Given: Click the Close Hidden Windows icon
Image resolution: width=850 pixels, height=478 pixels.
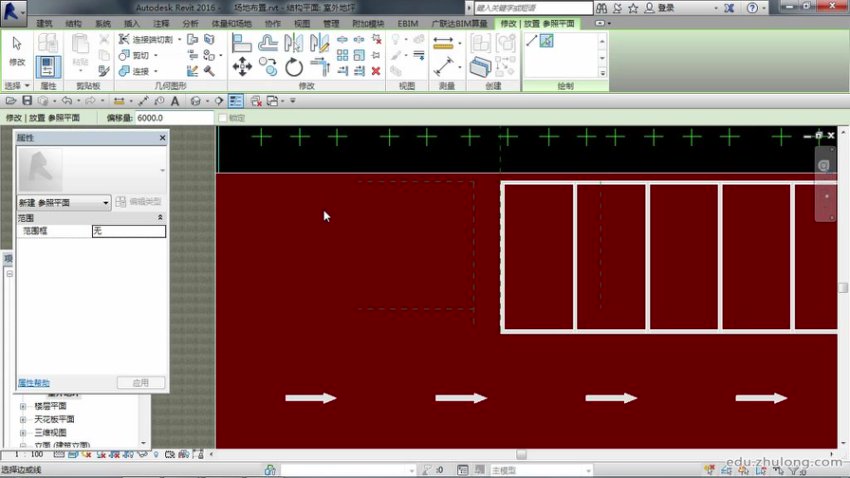Looking at the screenshot, I should coord(256,101).
